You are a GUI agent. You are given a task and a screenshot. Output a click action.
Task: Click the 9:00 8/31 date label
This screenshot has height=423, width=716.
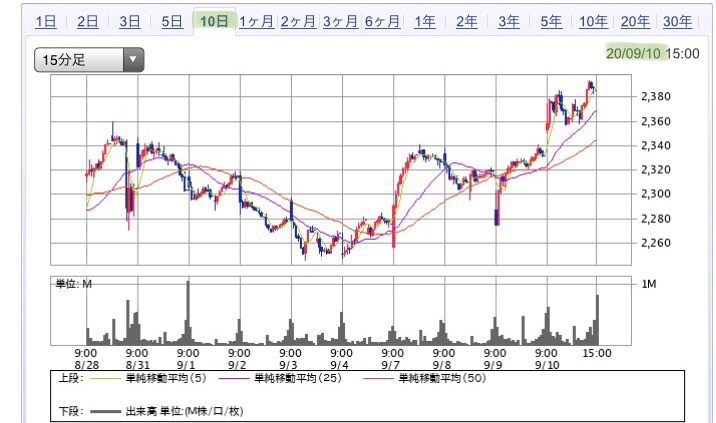137,359
